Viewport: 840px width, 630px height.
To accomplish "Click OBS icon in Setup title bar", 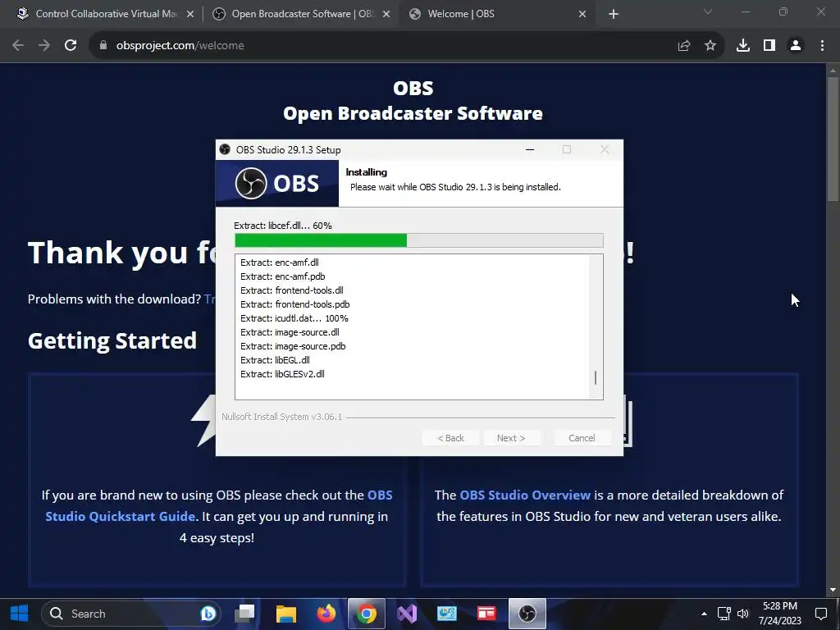I will pos(225,149).
